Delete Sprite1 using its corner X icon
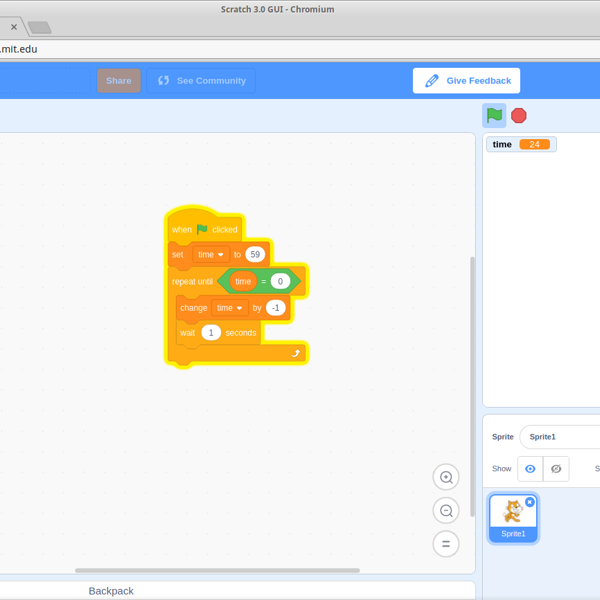 530,502
